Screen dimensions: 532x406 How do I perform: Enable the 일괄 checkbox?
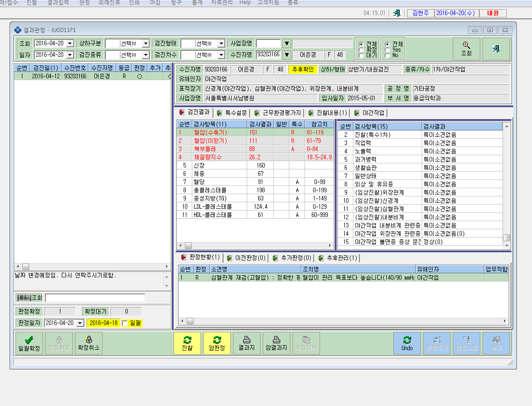(x=125, y=323)
